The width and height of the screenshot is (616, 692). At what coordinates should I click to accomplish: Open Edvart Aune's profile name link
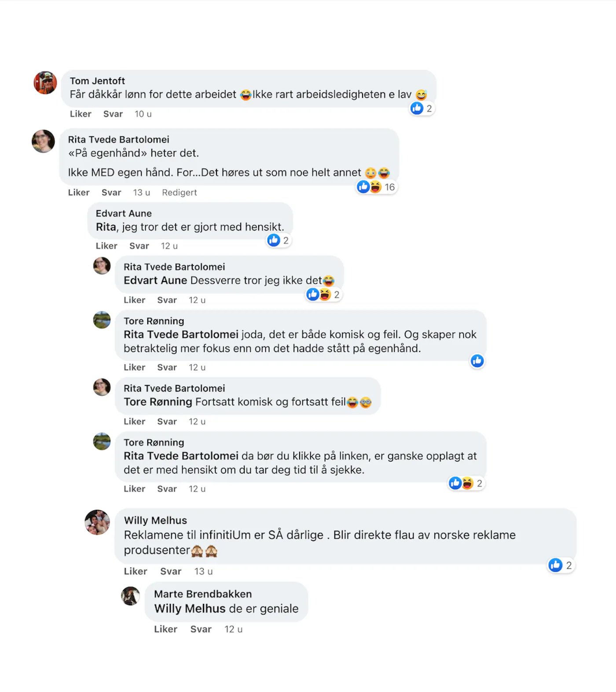tap(124, 213)
